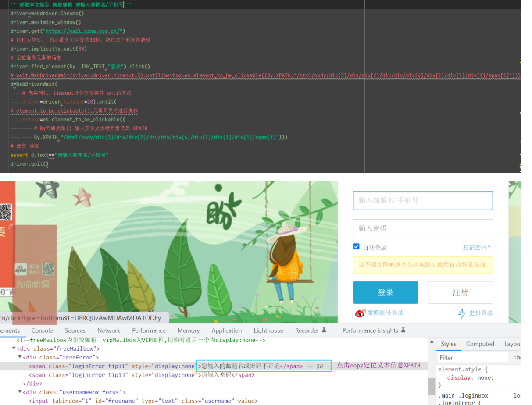Open the 微博账号登录 link
Screen dimensions: 532x405
386,313
